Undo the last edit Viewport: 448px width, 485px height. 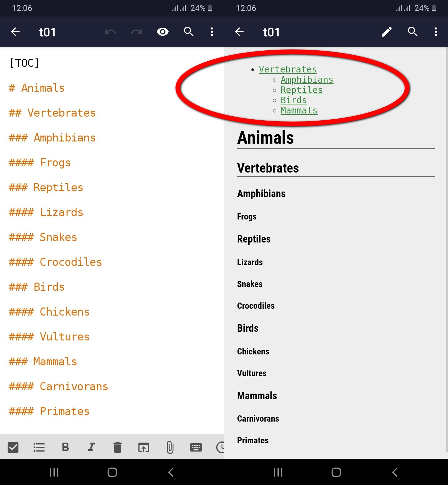pos(110,32)
